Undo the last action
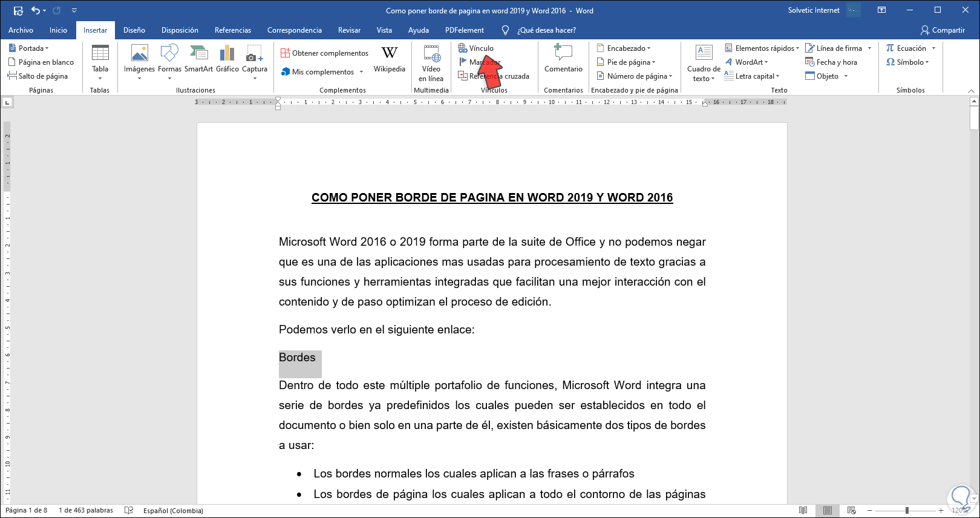This screenshot has height=518, width=980. (36, 10)
